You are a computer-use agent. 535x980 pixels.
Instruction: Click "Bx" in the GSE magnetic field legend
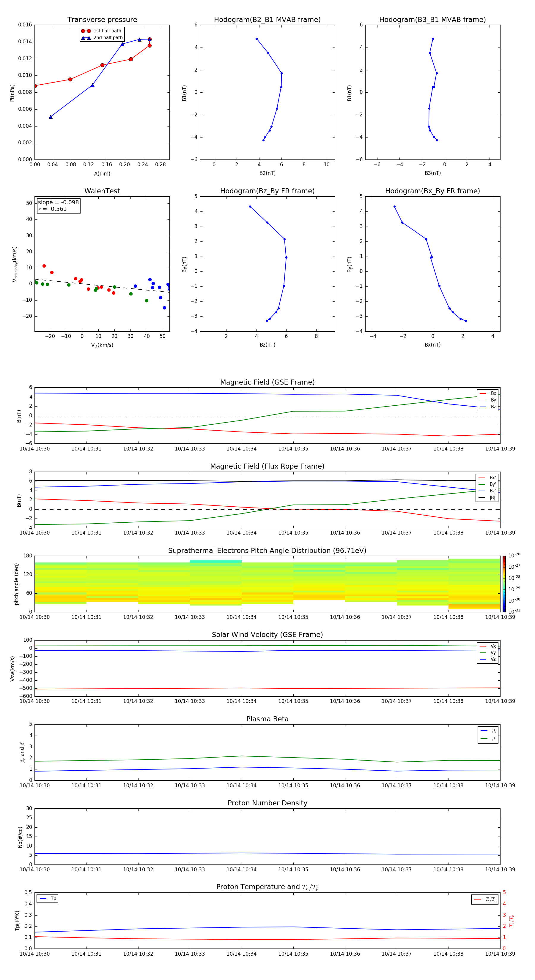[x=493, y=394]
